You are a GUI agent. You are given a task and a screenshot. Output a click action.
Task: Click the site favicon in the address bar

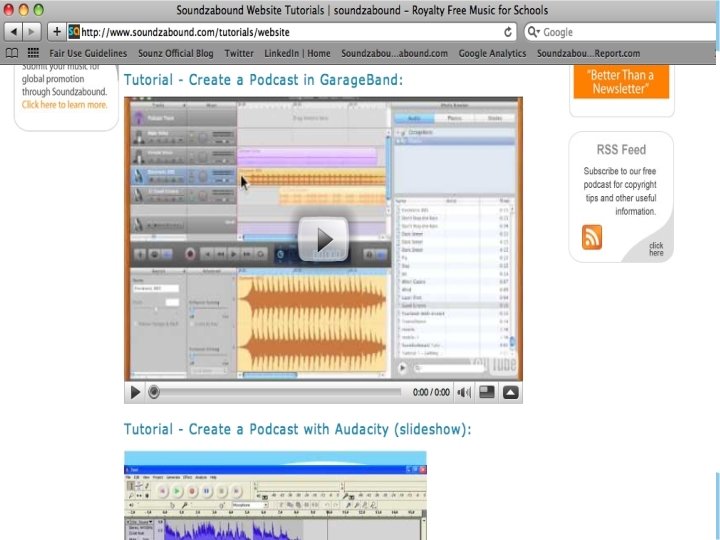click(x=74, y=32)
